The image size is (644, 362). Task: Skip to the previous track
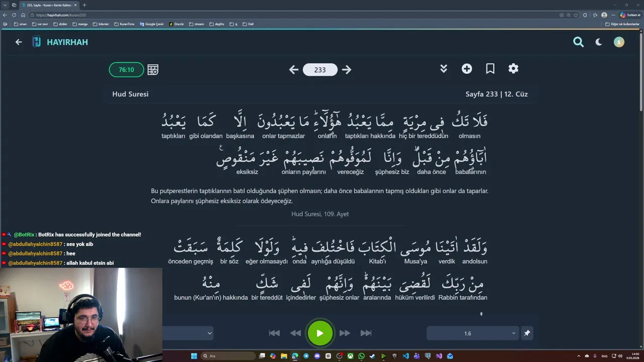pos(274,333)
